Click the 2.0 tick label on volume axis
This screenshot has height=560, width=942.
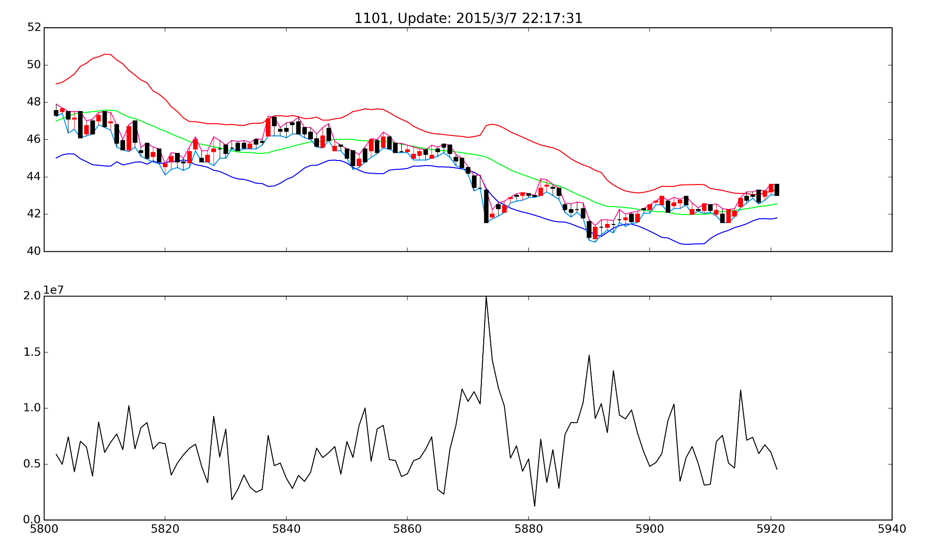32,296
